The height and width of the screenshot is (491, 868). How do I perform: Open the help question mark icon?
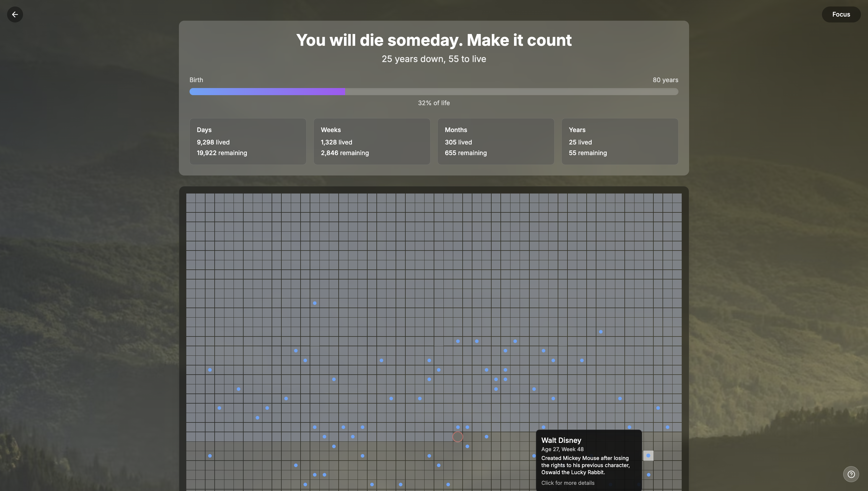coord(851,474)
